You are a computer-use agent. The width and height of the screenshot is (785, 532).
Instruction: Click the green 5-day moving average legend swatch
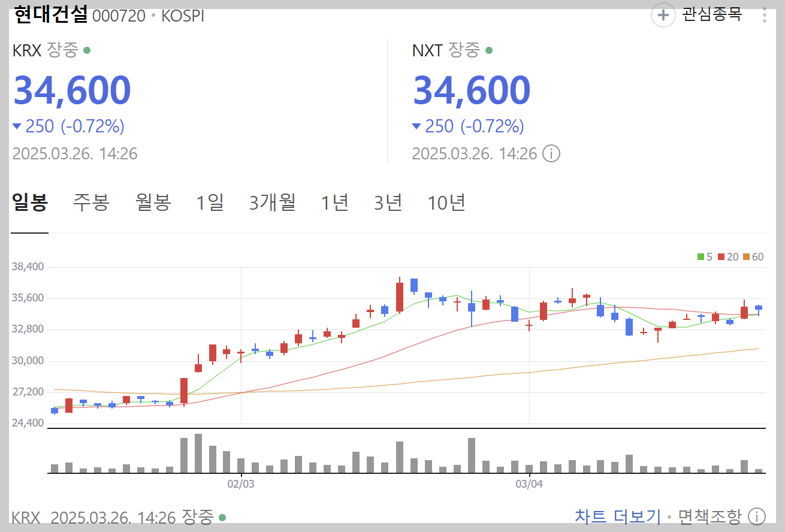coord(700,257)
